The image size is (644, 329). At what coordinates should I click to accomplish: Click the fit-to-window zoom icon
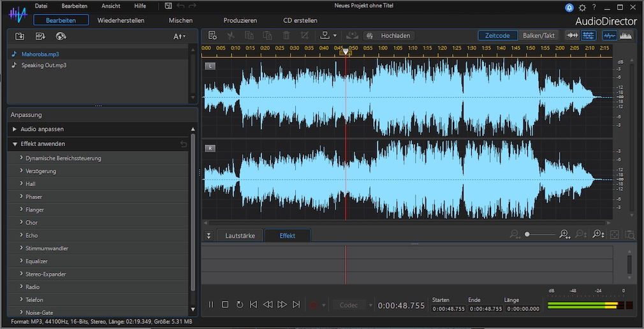[614, 235]
